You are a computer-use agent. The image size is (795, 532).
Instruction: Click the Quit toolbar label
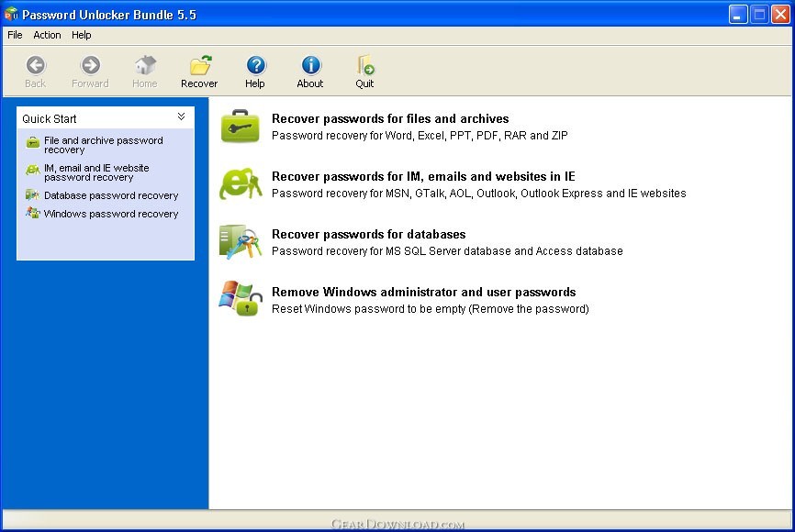pos(364,83)
